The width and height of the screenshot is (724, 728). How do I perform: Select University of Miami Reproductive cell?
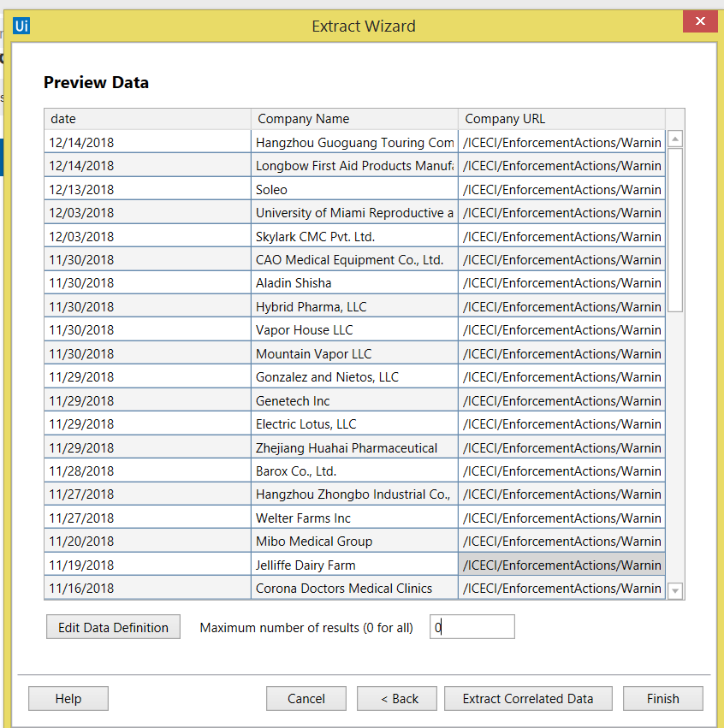pos(354,212)
